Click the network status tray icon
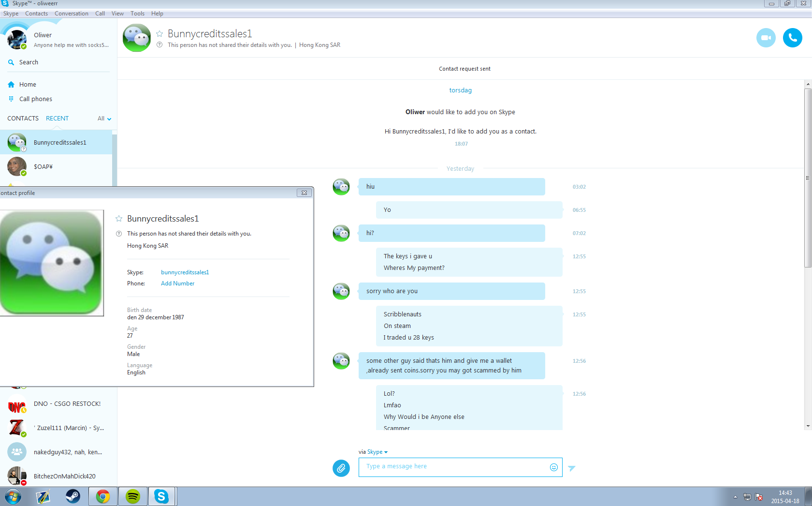Image resolution: width=812 pixels, height=506 pixels. pyautogui.click(x=747, y=497)
